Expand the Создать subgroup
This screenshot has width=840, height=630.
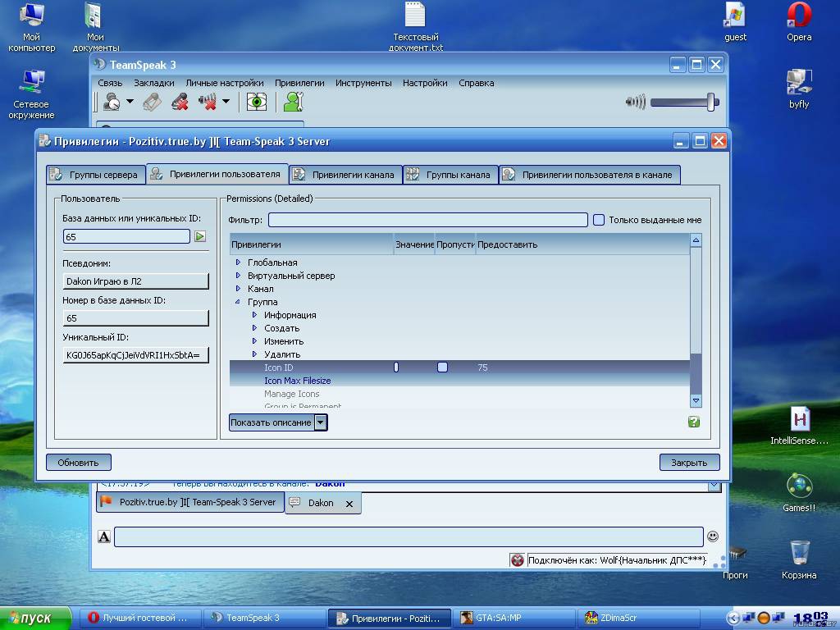click(254, 328)
